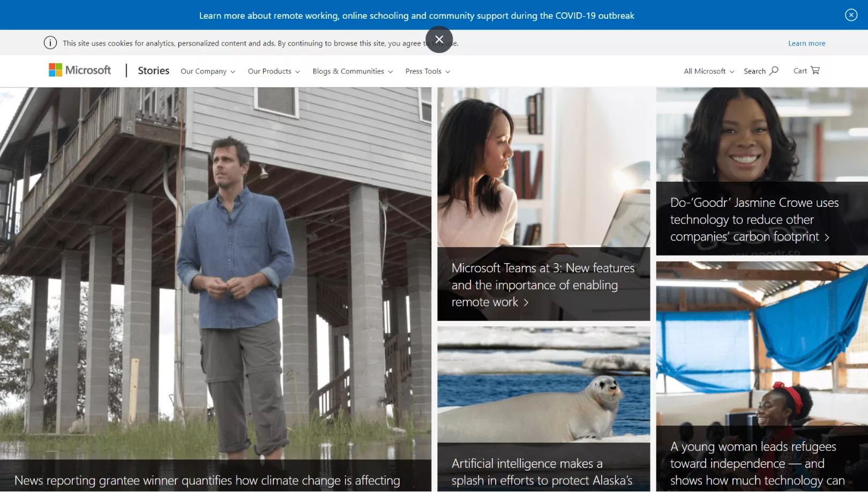The height and width of the screenshot is (492, 868).
Task: Open the shopping Cart icon
Action: coord(815,70)
